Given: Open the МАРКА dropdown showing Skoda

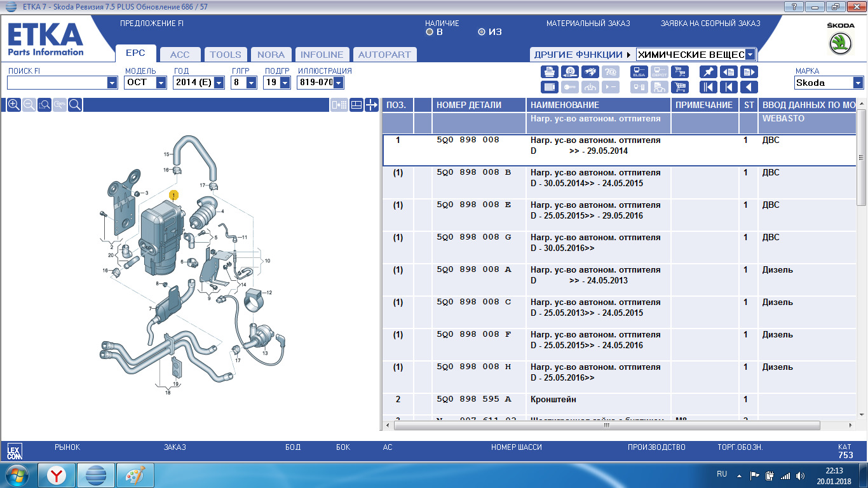Looking at the screenshot, I should pos(858,83).
